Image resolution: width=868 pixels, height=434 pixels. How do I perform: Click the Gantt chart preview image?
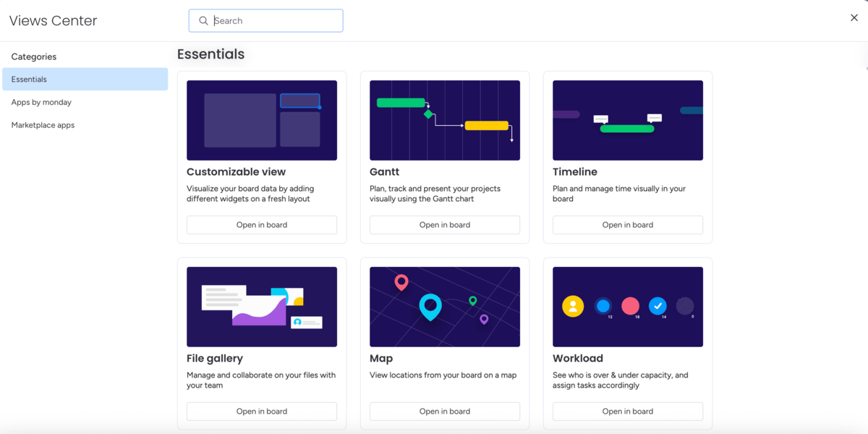pyautogui.click(x=444, y=120)
